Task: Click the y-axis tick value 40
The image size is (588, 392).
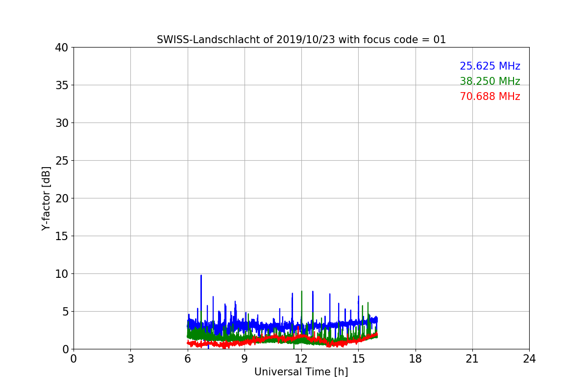Action: point(62,48)
